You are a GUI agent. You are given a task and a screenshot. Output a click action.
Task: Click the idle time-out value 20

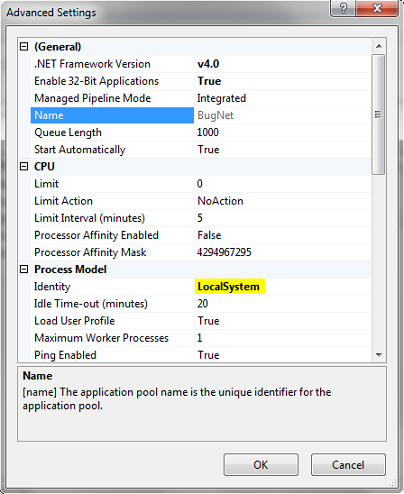[202, 304]
